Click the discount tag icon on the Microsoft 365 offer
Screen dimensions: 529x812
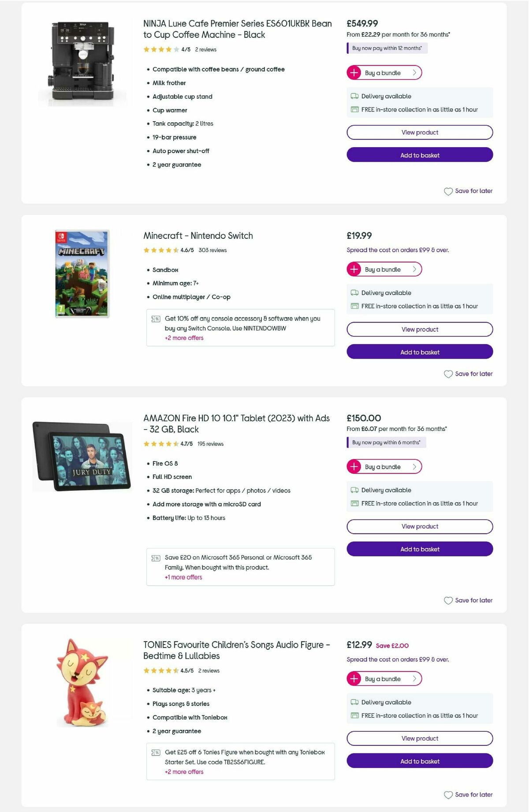click(155, 557)
